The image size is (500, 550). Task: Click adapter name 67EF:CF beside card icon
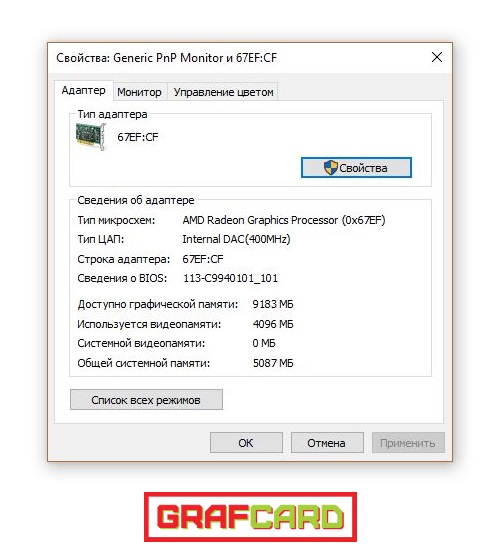pyautogui.click(x=138, y=137)
